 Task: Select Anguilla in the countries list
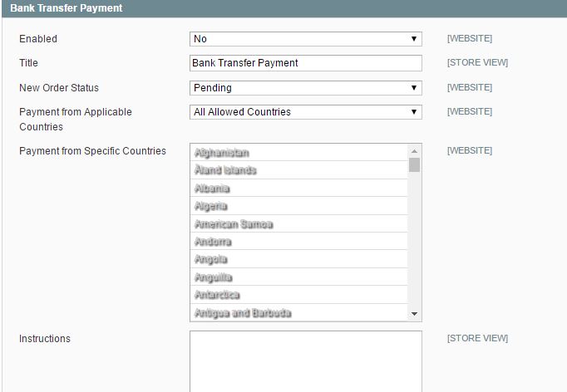pos(298,277)
